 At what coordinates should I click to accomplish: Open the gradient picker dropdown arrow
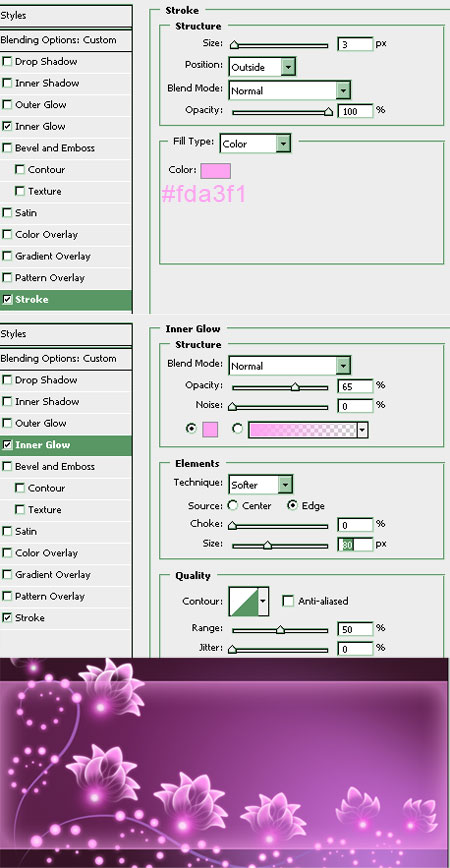click(x=363, y=430)
